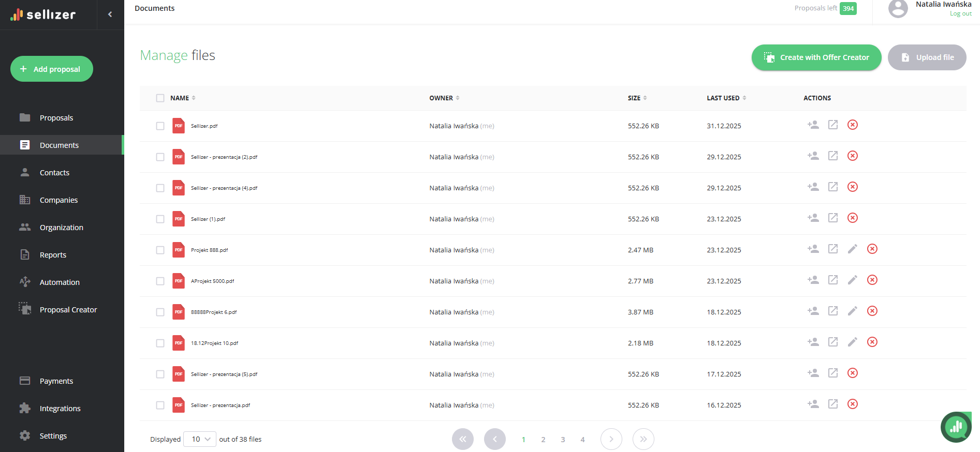Go to page 3 of files

pos(563,440)
